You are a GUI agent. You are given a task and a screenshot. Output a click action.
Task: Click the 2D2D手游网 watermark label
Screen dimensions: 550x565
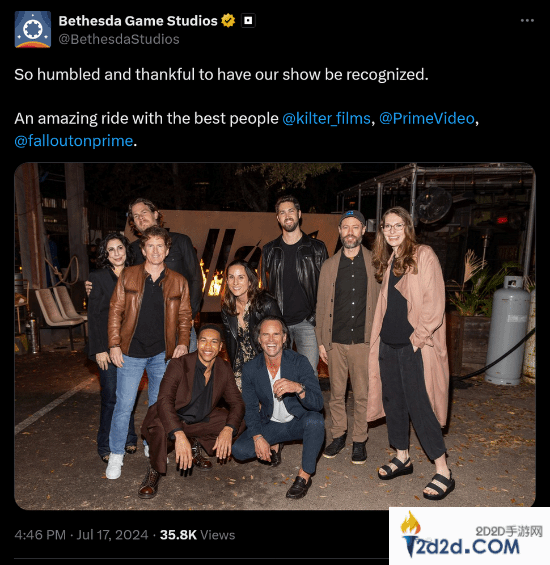point(509,531)
